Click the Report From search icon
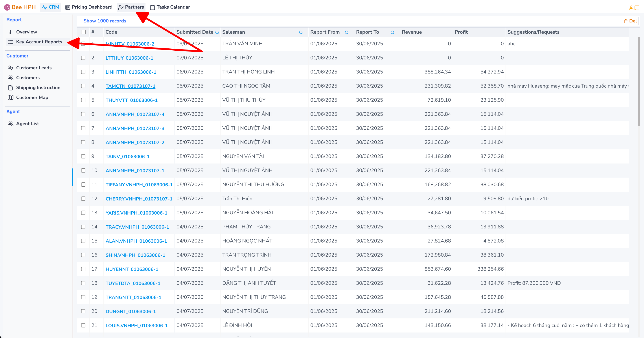The image size is (644, 338). click(346, 33)
